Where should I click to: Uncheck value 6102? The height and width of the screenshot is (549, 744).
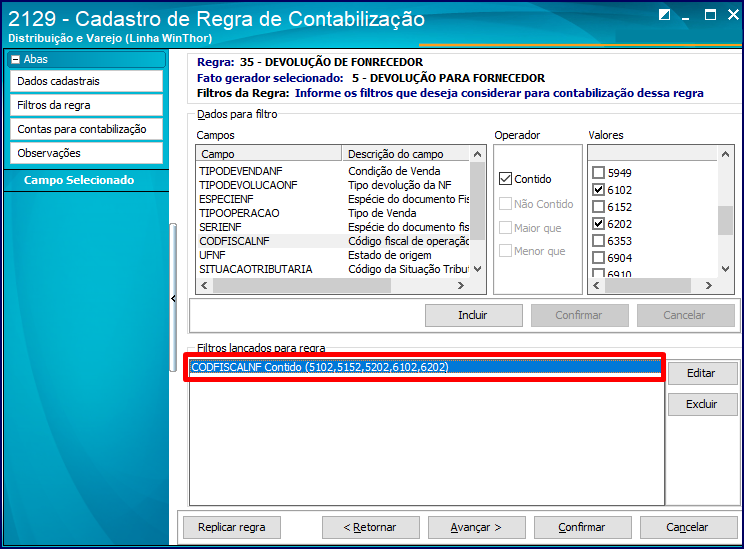point(598,190)
